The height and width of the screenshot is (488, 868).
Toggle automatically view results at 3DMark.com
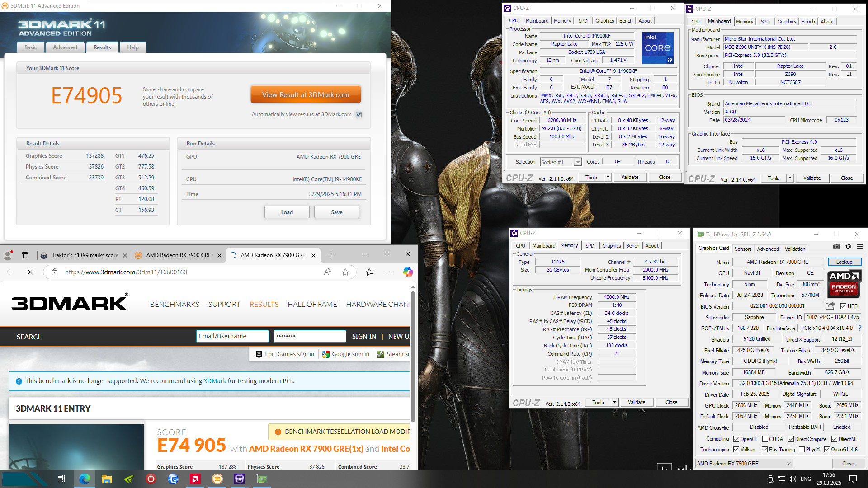click(359, 114)
